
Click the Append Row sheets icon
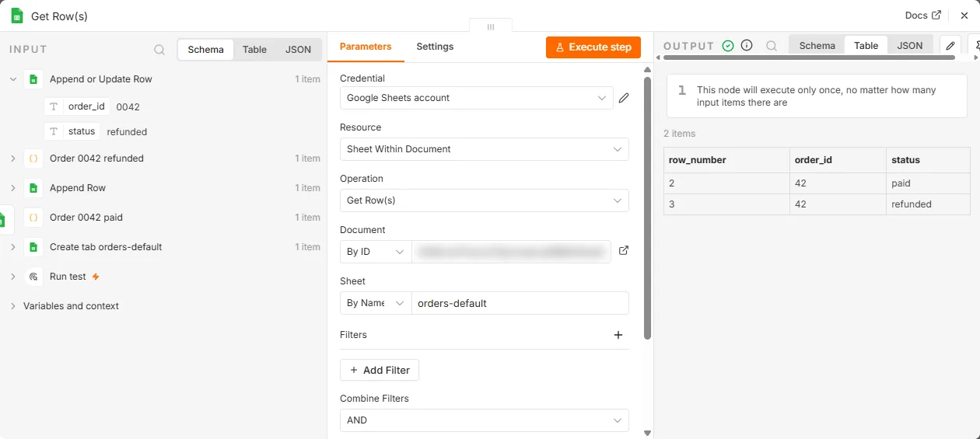click(33, 188)
